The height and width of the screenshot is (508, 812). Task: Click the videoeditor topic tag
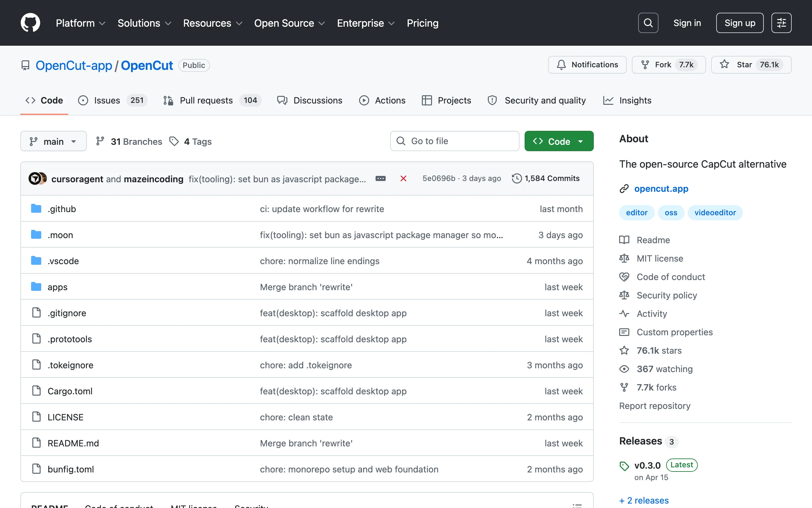click(x=715, y=213)
